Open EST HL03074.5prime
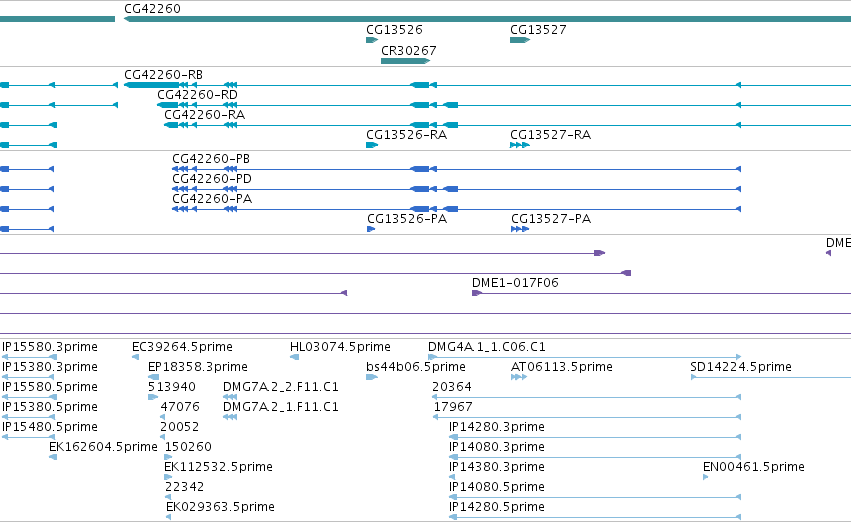The image size is (851, 522). pyautogui.click(x=340, y=347)
